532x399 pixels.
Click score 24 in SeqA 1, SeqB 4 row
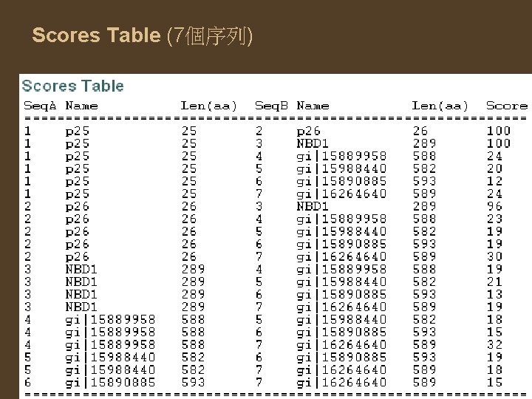[x=494, y=156]
